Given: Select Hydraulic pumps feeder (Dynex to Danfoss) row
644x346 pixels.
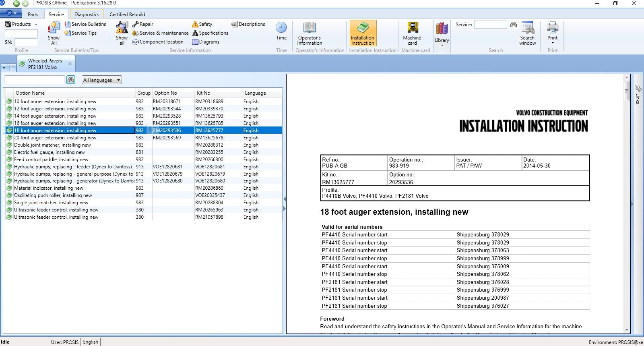Looking at the screenshot, I should 143,167.
